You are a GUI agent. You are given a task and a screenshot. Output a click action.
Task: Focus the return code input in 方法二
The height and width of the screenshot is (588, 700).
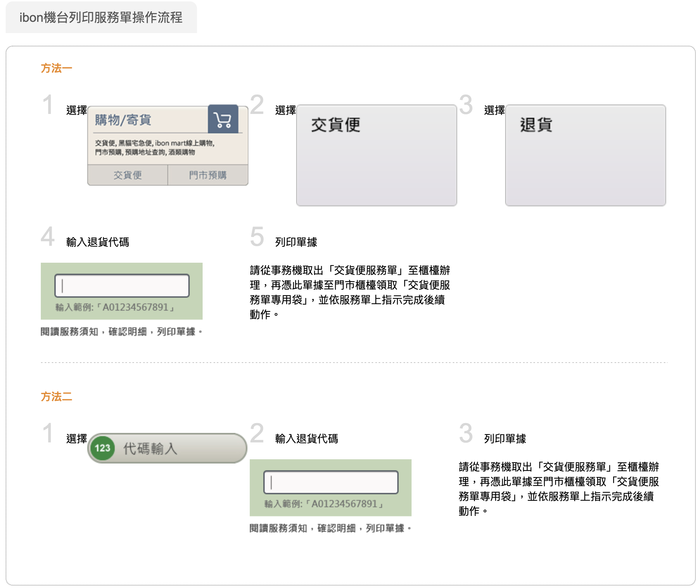pyautogui.click(x=331, y=482)
